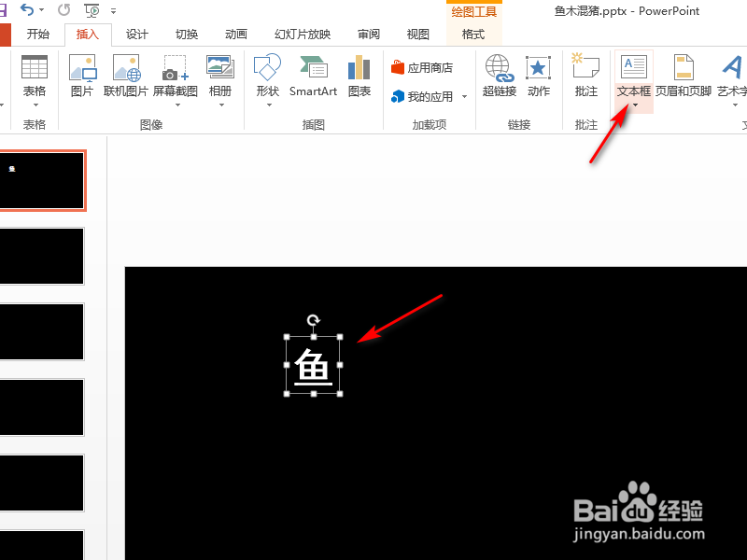Select the first slide thumbnail

coord(43,180)
